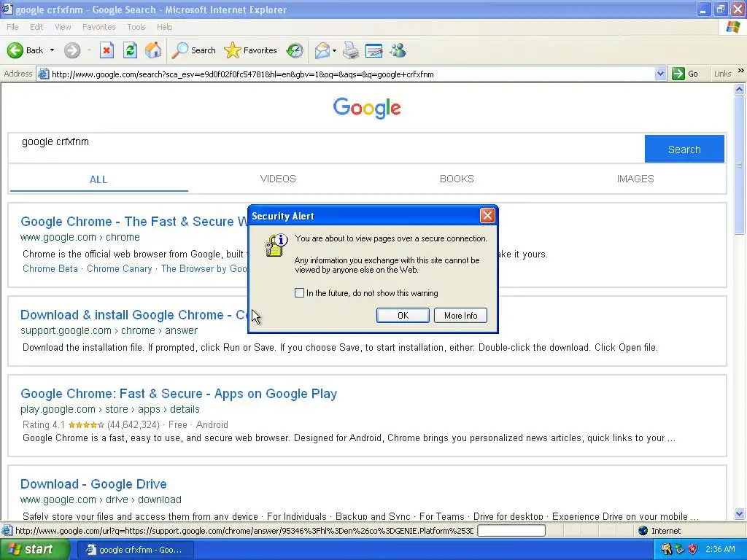Click OK in the Security Alert dialog
The height and width of the screenshot is (560, 747).
click(x=403, y=315)
